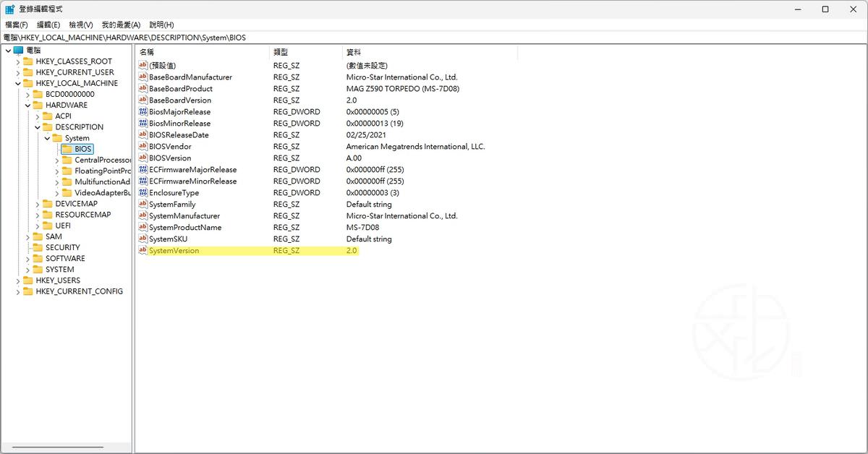
Task: Select the FloatingPointProcessor tree key
Action: click(103, 171)
